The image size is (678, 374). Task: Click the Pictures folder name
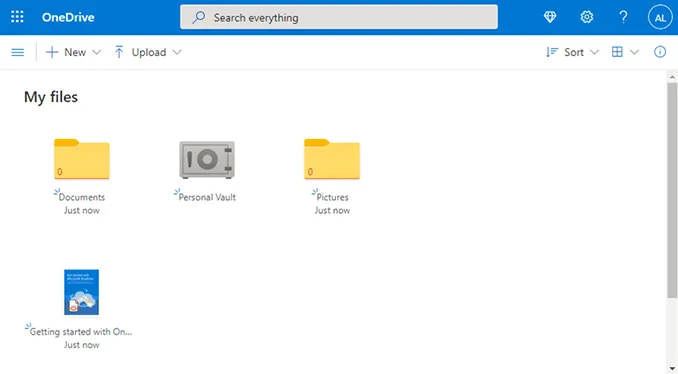click(x=332, y=197)
